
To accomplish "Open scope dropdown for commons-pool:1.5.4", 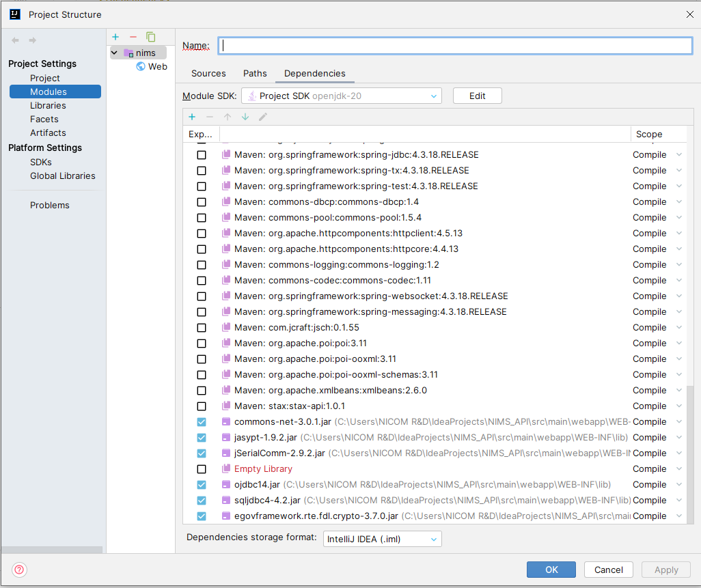I will click(x=679, y=218).
